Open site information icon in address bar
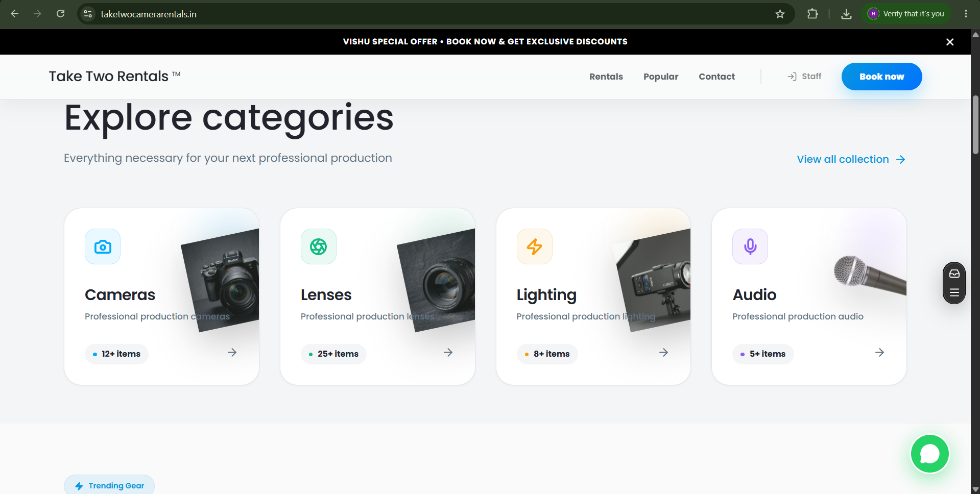Screen dimensions: 980x494 (88, 14)
